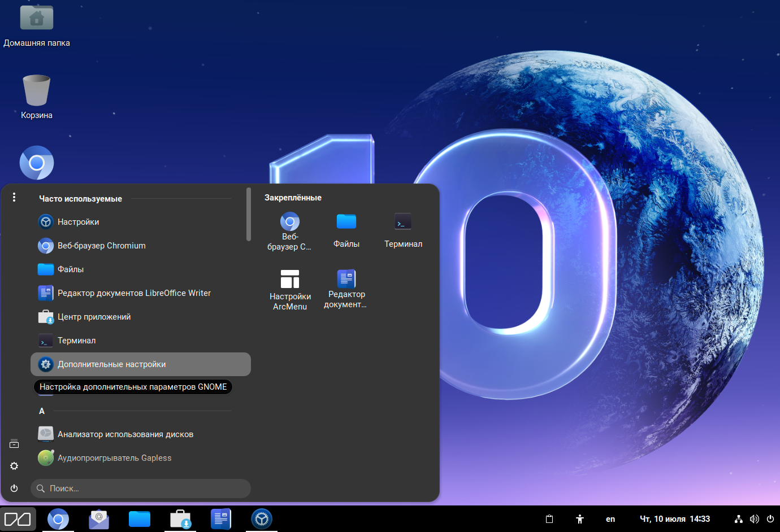Open pinned Chromium web browser shortcut
780x532 pixels.
[x=289, y=230]
